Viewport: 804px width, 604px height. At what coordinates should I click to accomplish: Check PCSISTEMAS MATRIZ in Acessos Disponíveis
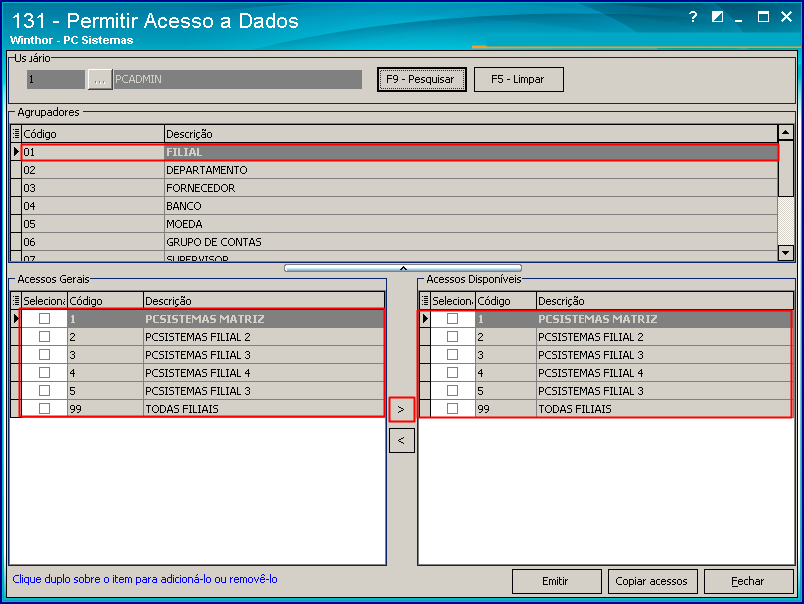tap(452, 318)
